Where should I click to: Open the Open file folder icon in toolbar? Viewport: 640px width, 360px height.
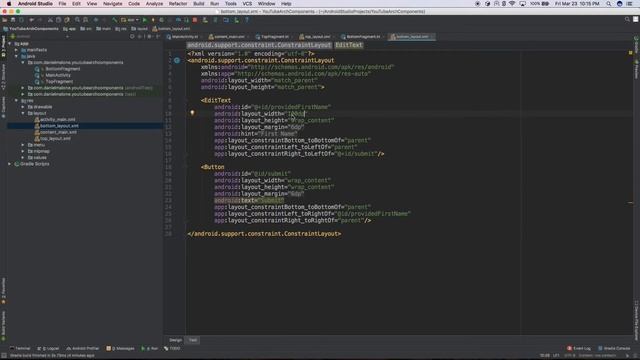[4, 20]
